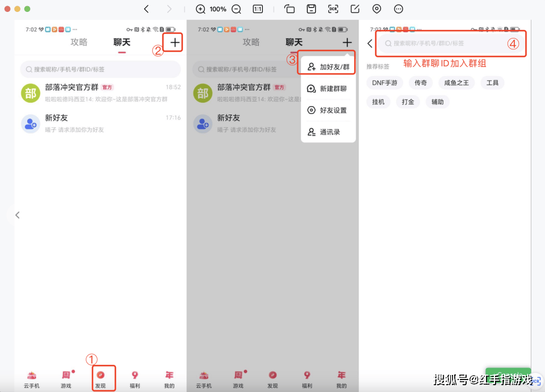The height and width of the screenshot is (392, 545).
Task: Click the 新好友 avatar icon in the first phone screen
Action: (x=31, y=124)
